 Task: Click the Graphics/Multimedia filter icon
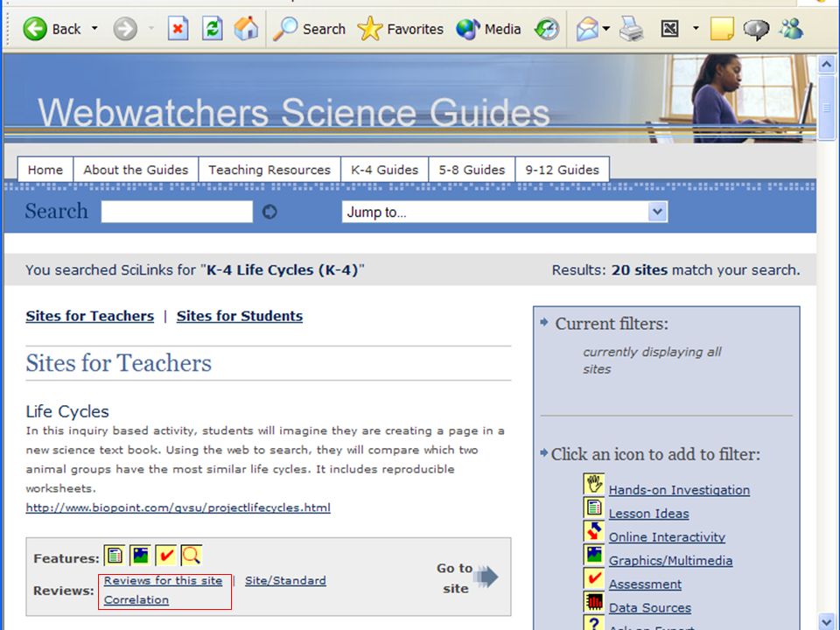(x=593, y=555)
